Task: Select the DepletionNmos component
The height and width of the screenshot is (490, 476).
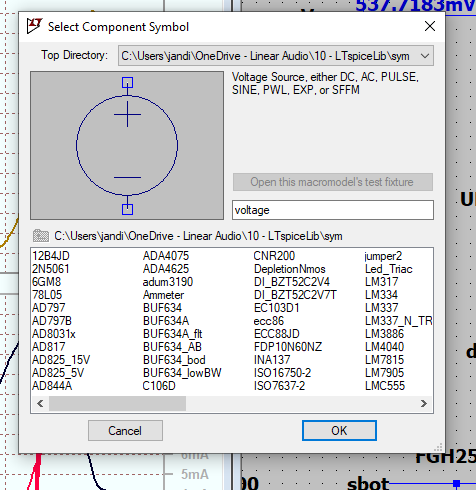Action: coord(290,269)
